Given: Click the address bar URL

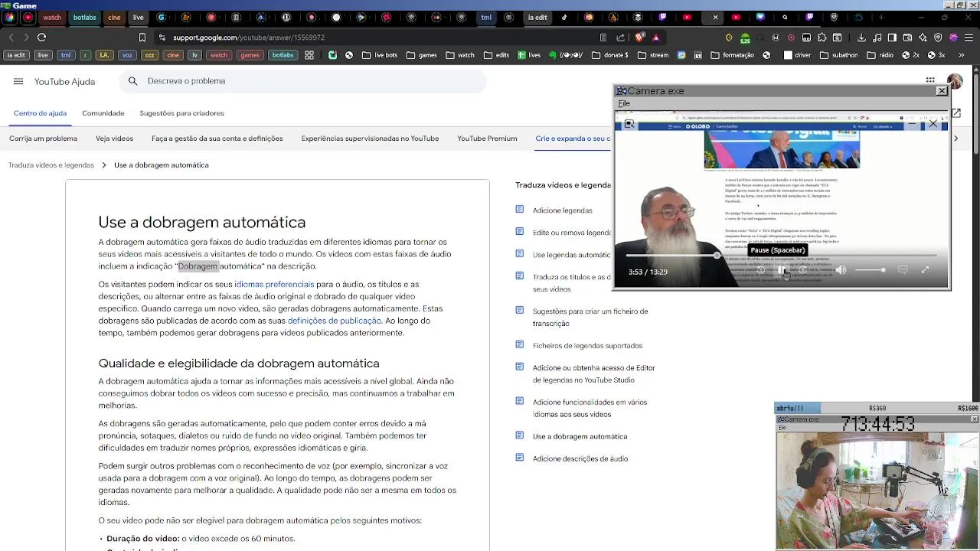Looking at the screenshot, I should coord(249,37).
